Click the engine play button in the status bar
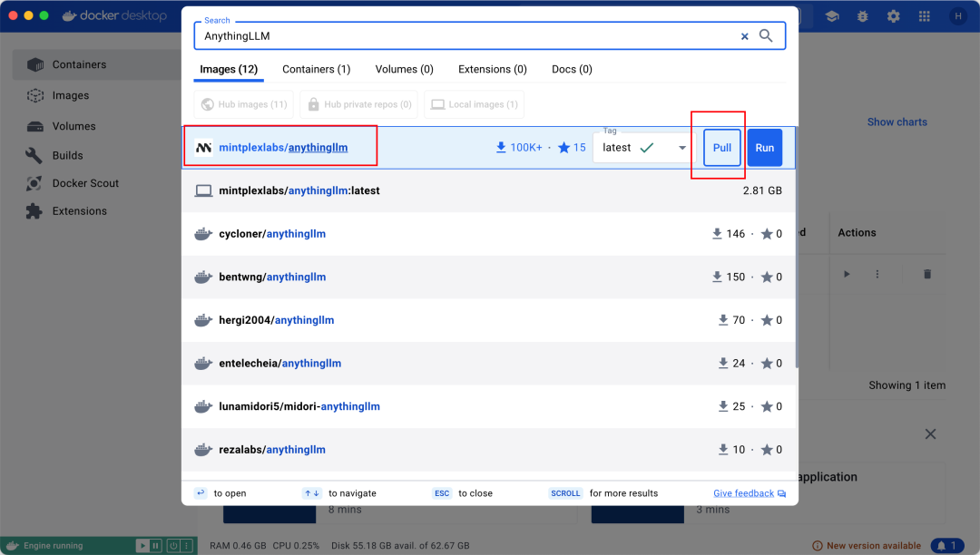The image size is (980, 555). pyautogui.click(x=142, y=546)
